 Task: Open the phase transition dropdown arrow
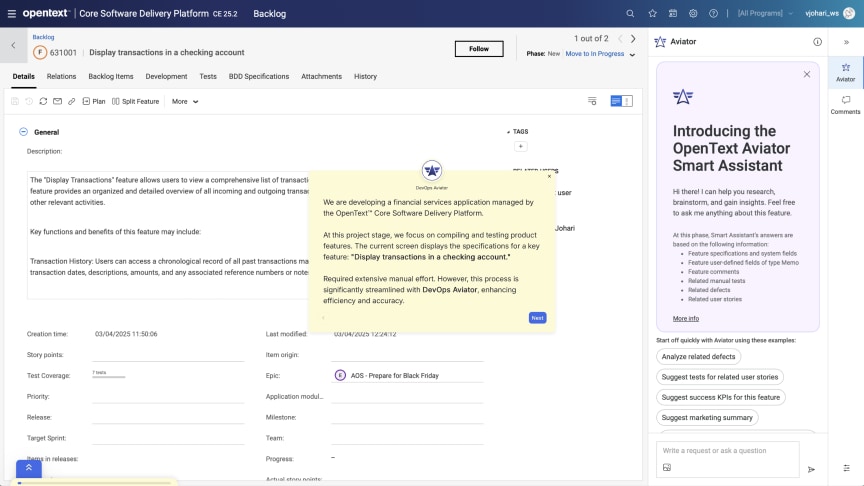632,54
